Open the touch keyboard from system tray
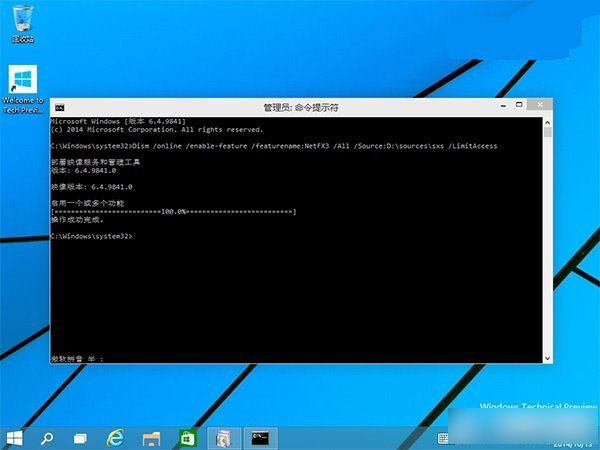The height and width of the screenshot is (450, 600). click(444, 438)
